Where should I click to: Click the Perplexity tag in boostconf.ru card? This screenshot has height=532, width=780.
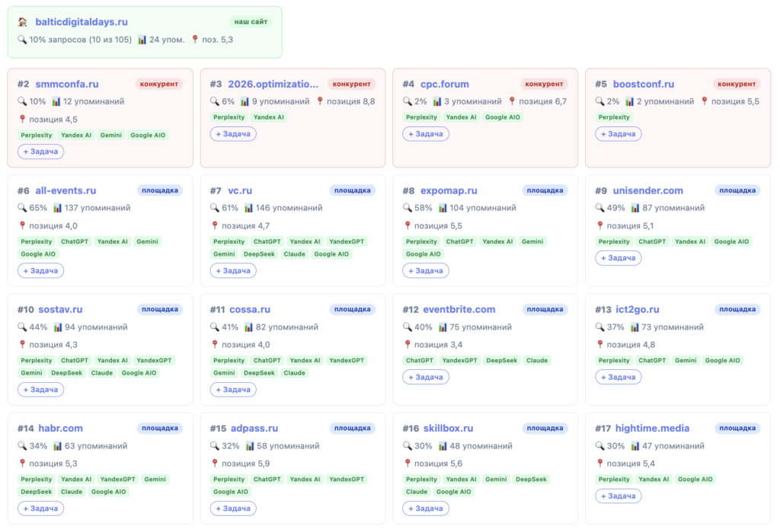coord(614,117)
